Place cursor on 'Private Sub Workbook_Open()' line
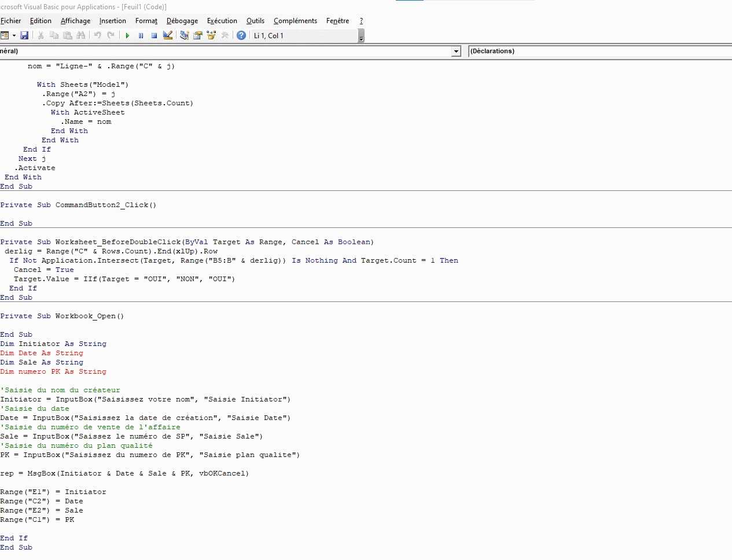The image size is (732, 560). (62, 316)
